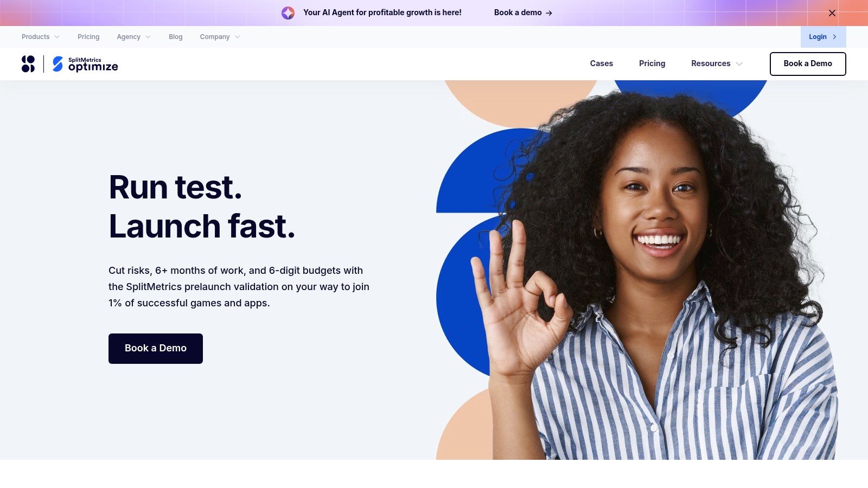This screenshot has width=868, height=488.
Task: Expand the Agency dropdown menu
Action: [133, 37]
